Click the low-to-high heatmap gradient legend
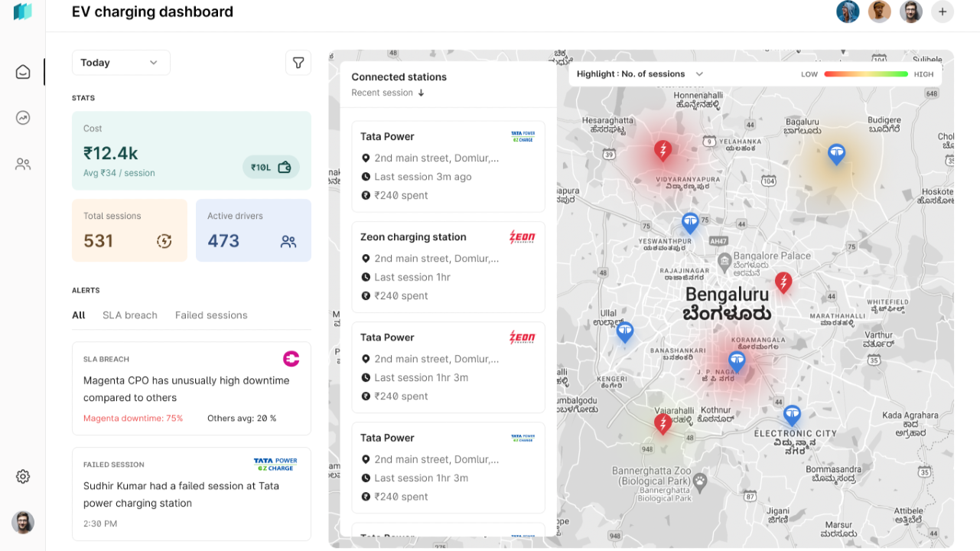The height and width of the screenshot is (551, 980). pyautogui.click(x=866, y=74)
